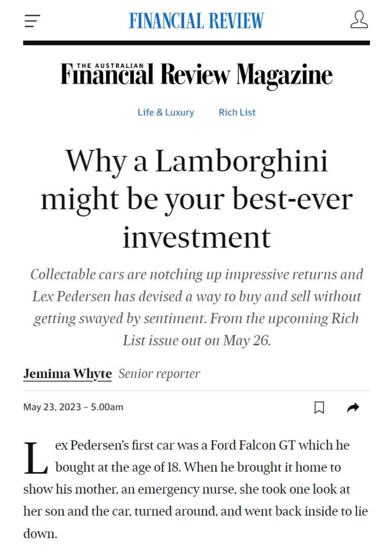Click the Ford Falcon GT text in the paragraph
392x554 pixels.
pos(252,445)
